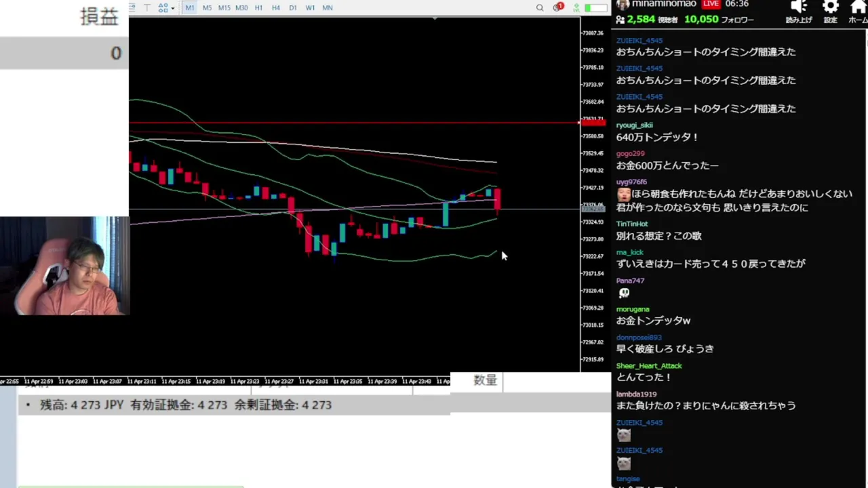The image size is (868, 488).
Task: Click username lambda1919 in chat
Action: click(636, 394)
